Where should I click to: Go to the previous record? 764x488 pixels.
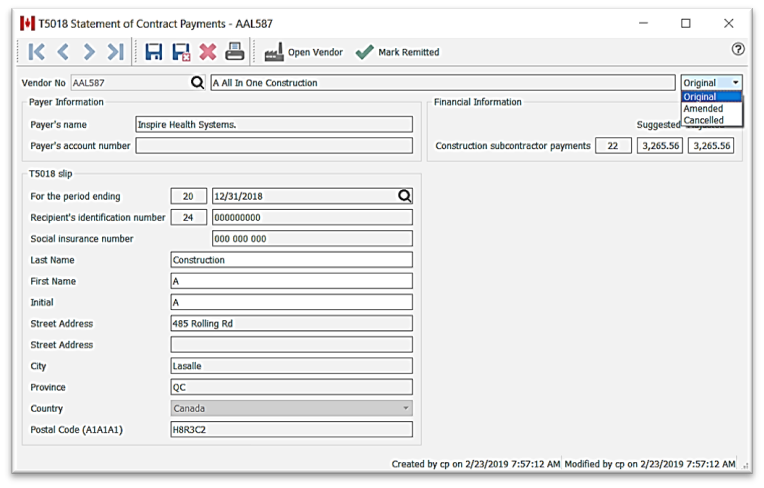click(63, 52)
